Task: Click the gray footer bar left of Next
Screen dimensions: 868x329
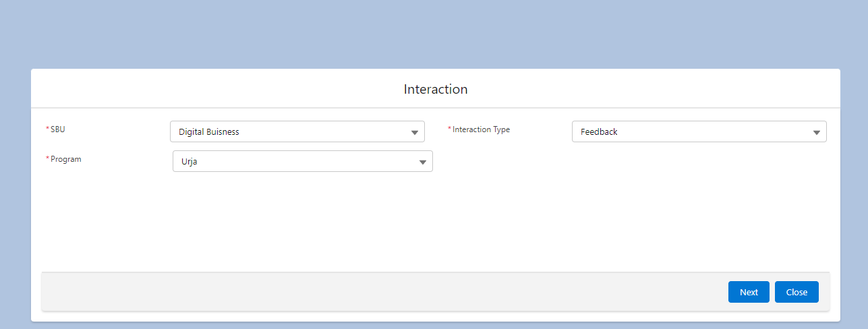Action: pos(337,292)
